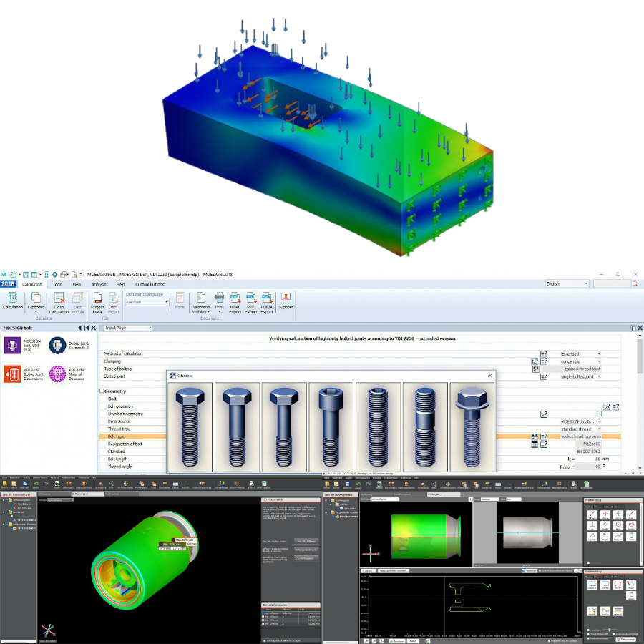Image resolution: width=644 pixels, height=644 pixels.
Task: Click pin icon in MDESIGN bolt panel header
Action: click(87, 328)
